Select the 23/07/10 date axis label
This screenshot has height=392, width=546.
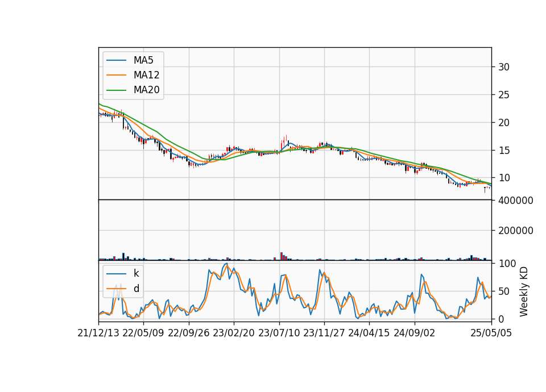279,333
